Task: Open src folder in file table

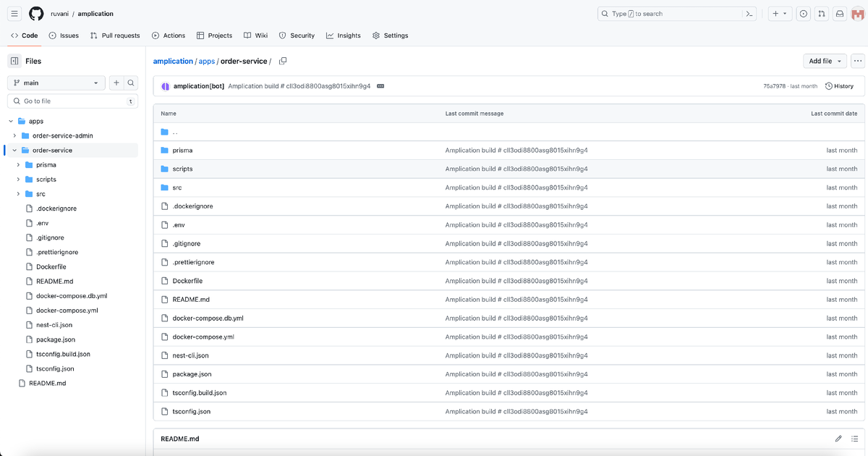Action: point(177,187)
